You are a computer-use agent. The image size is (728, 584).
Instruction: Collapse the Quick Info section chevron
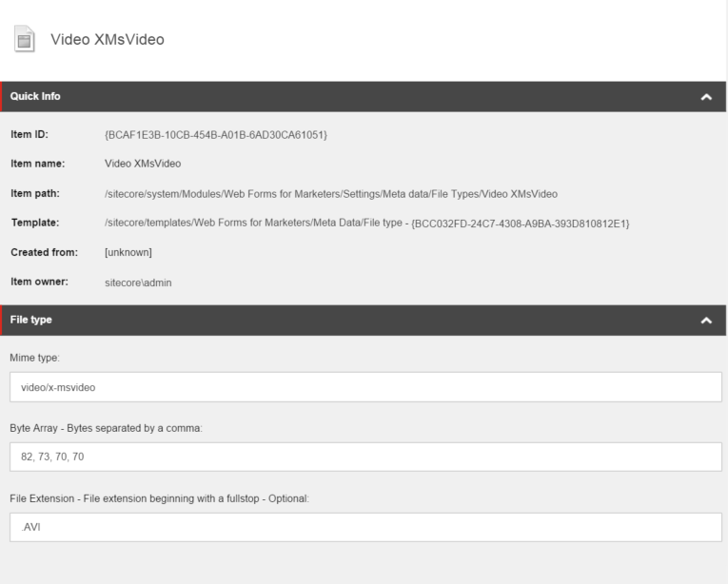click(705, 97)
